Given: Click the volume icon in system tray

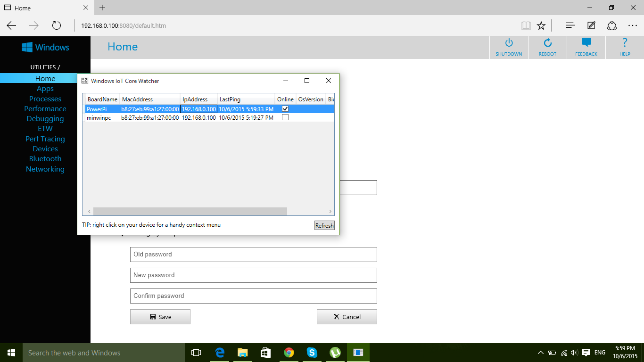Looking at the screenshot, I should point(574,353).
